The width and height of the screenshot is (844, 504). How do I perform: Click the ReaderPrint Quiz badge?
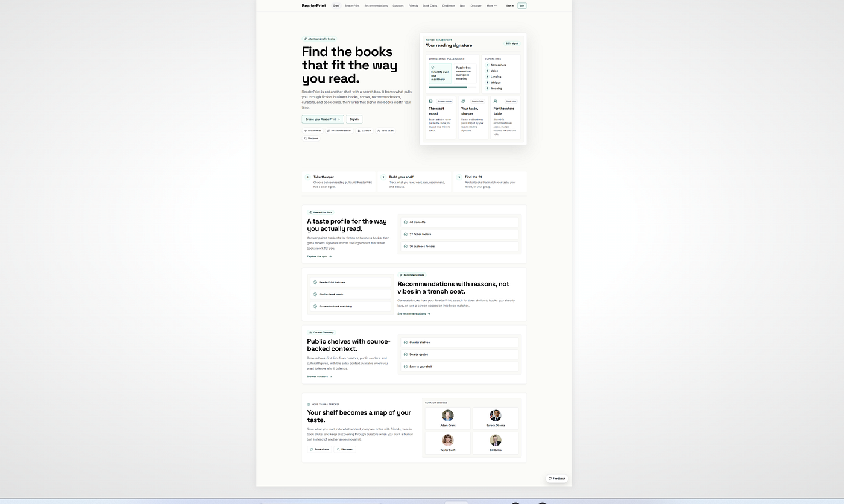(321, 212)
